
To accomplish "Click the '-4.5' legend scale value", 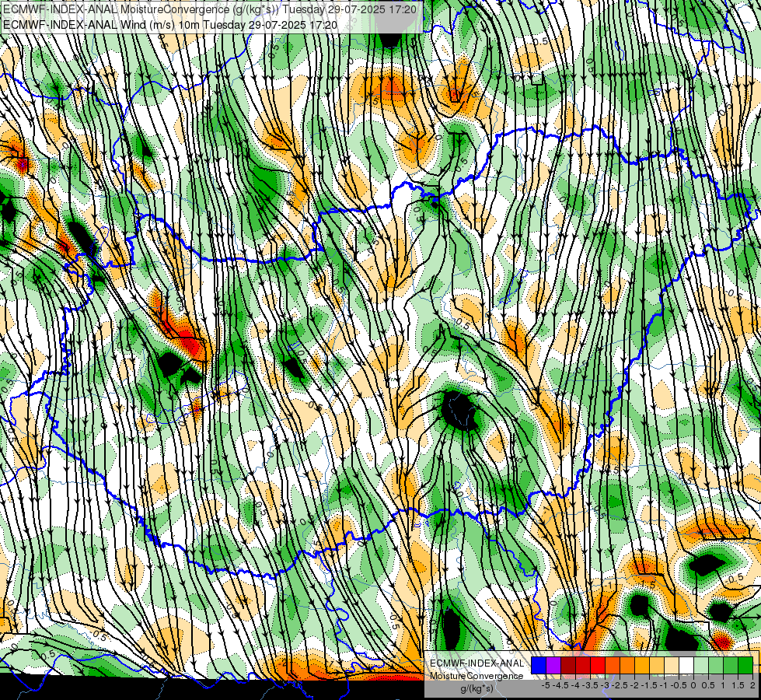I will pyautogui.click(x=561, y=685).
